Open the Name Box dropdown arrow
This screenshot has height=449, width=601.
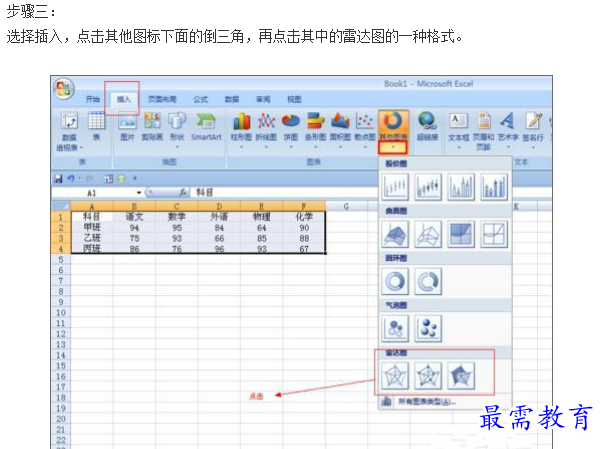139,193
